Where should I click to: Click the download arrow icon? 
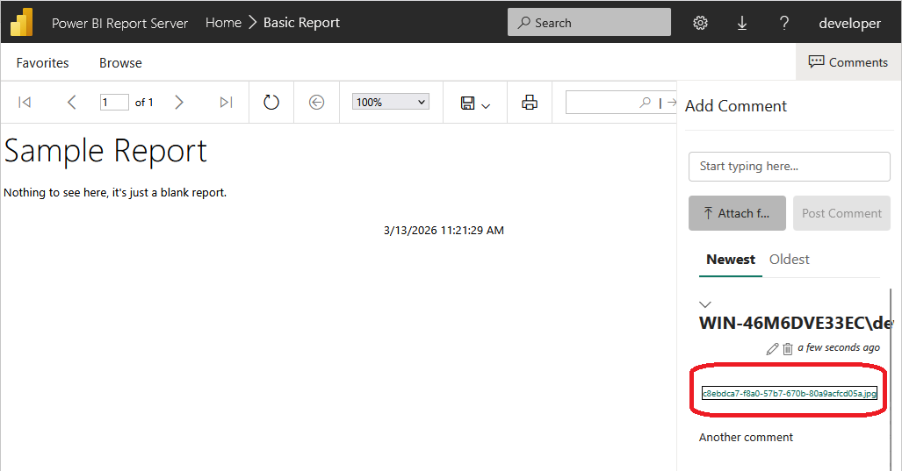coord(742,23)
